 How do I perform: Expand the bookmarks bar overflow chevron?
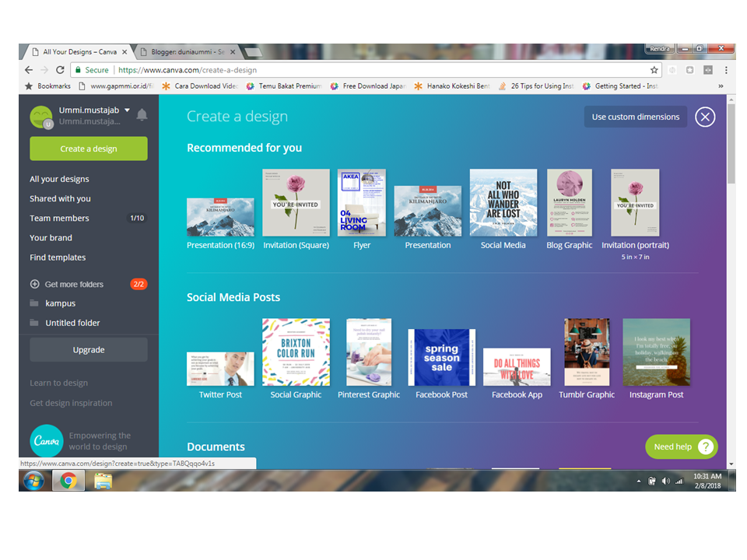click(x=721, y=86)
